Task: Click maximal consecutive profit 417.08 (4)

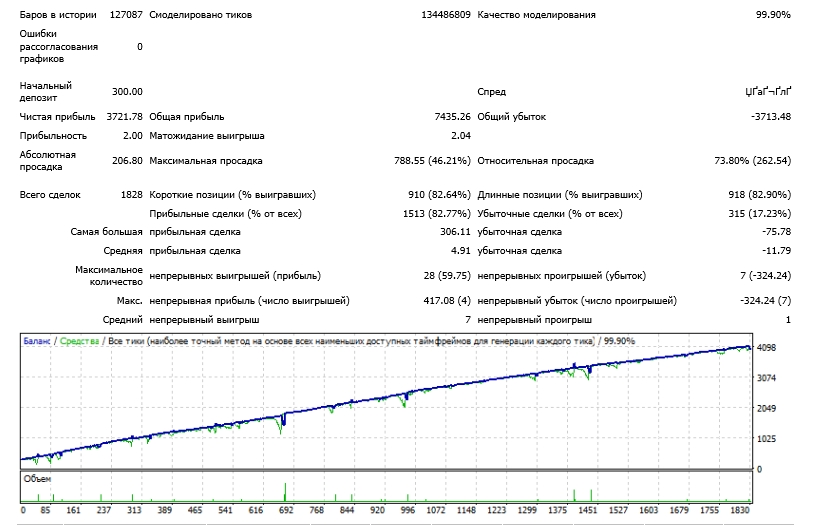Action: [447, 300]
